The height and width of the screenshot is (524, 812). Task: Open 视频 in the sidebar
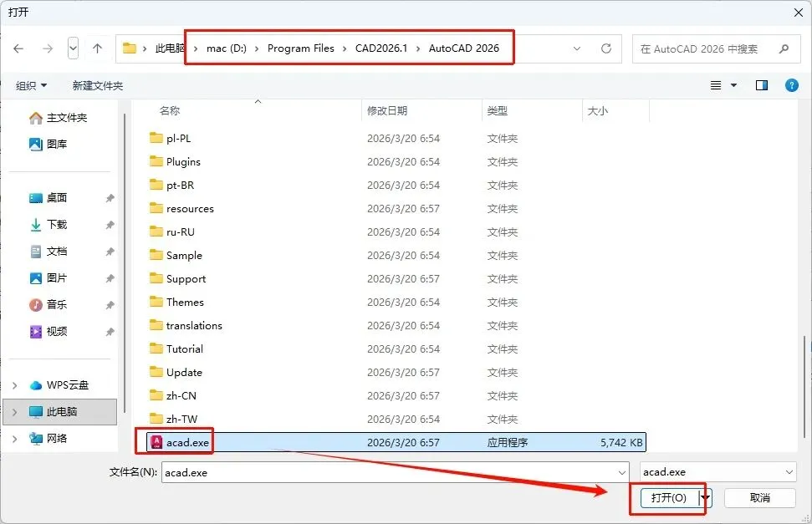click(49, 332)
